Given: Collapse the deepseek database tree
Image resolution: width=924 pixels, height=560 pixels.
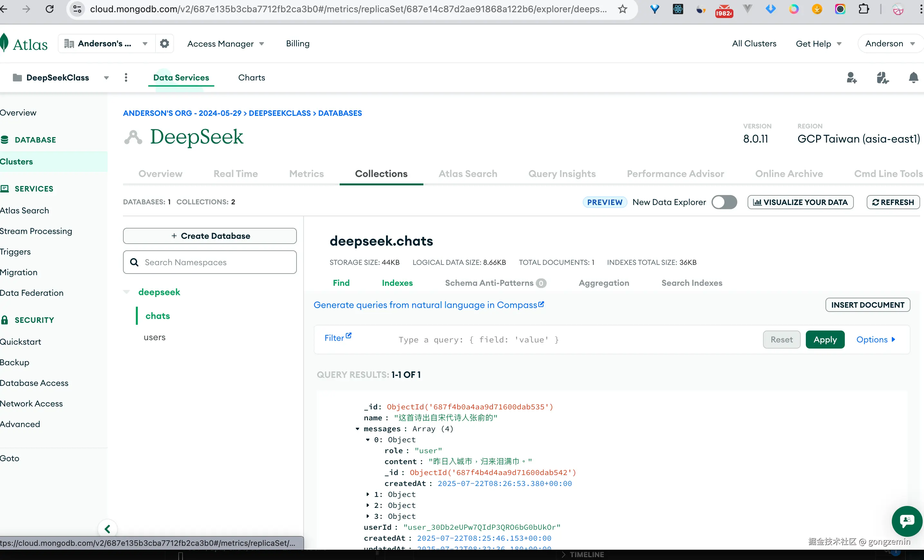Looking at the screenshot, I should tap(127, 292).
